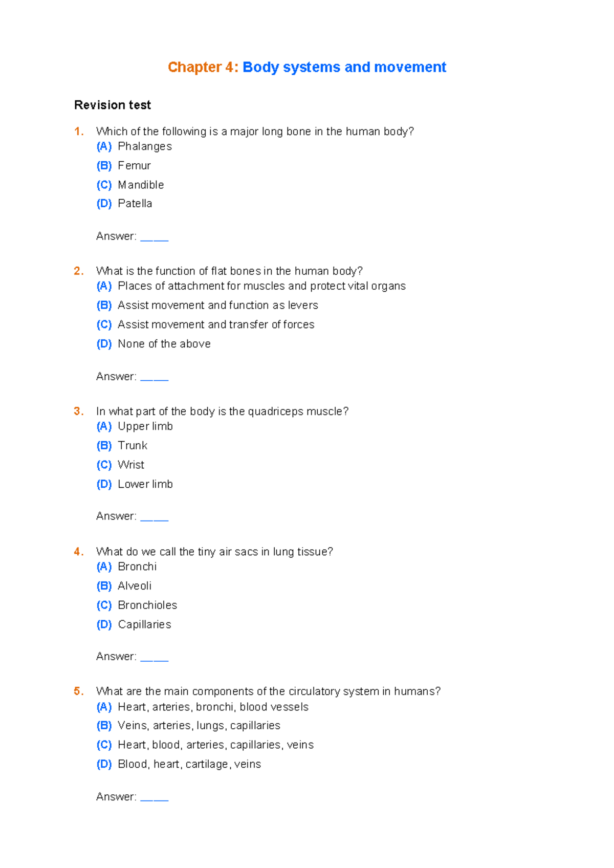Select option (B) Femur in question 1
614x868 pixels.
pos(123,166)
